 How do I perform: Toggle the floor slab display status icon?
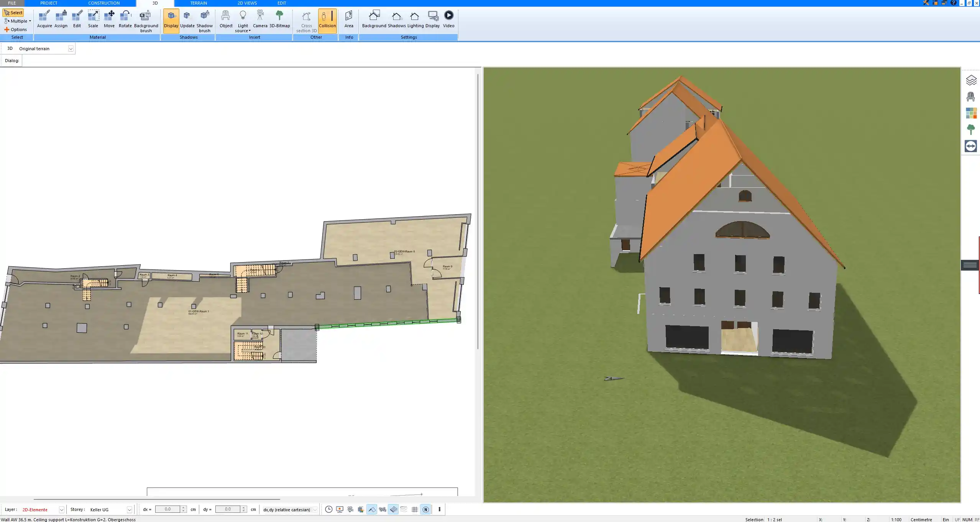coord(393,509)
